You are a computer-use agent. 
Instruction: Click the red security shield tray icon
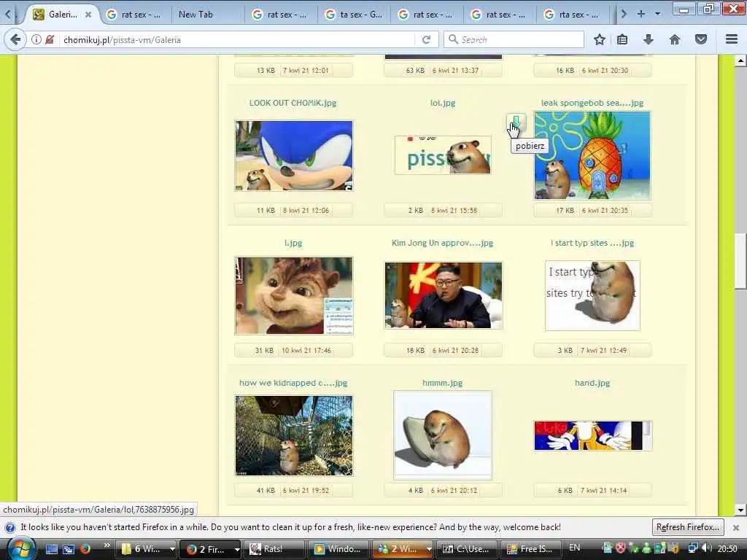(621, 548)
